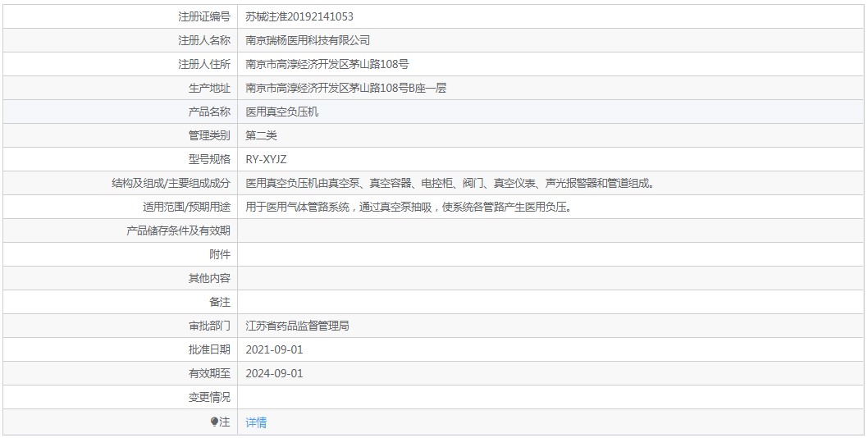Click the 附件 label
Image resolution: width=868 pixels, height=438 pixels.
(220, 255)
